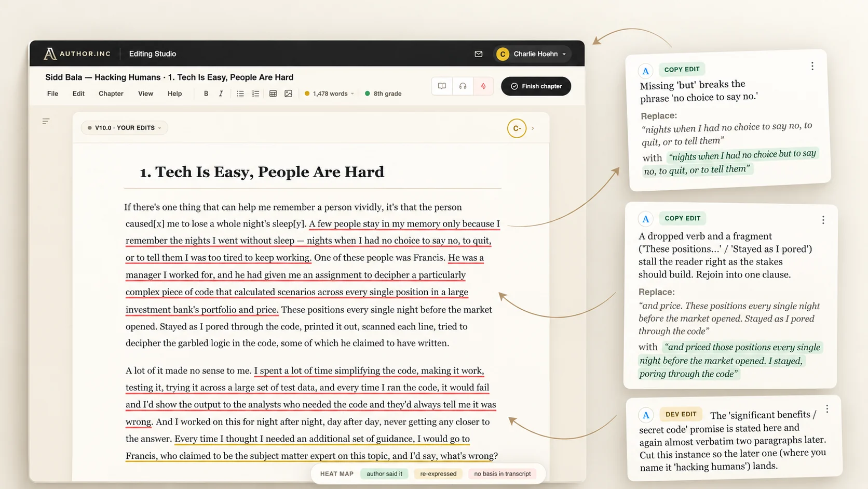Insert a bulleted list

240,94
